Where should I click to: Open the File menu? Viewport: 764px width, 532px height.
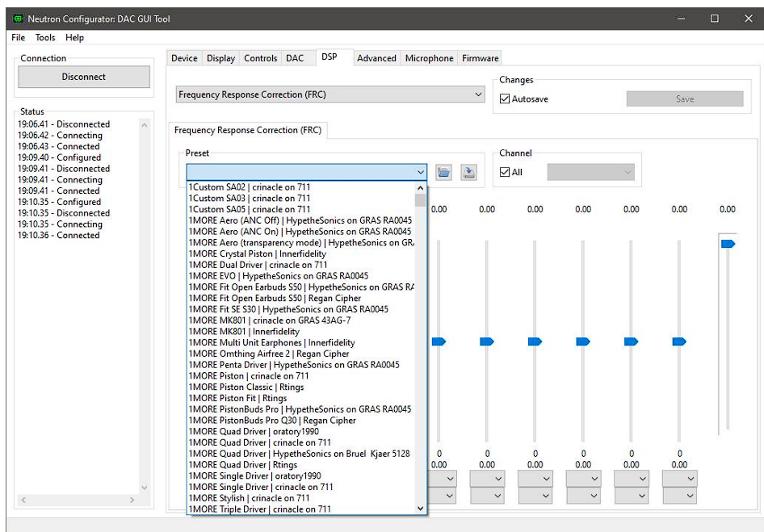click(x=18, y=37)
